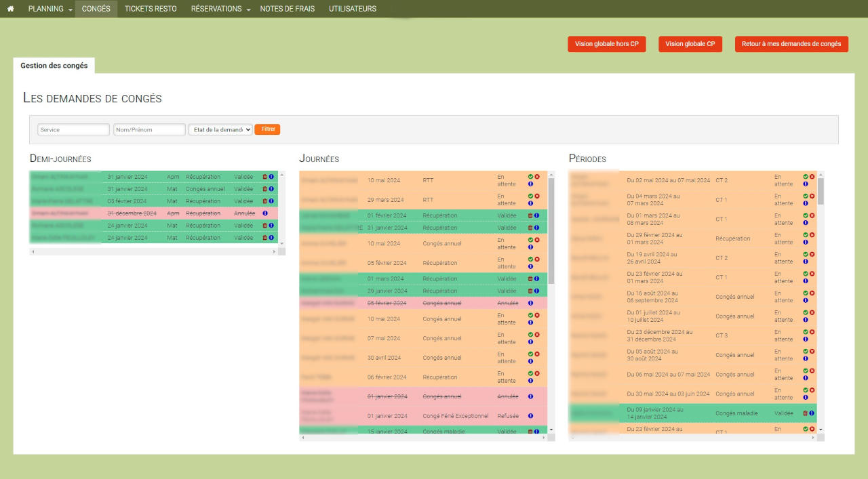Expand the Réservations menu
868x479 pixels.
[220, 9]
